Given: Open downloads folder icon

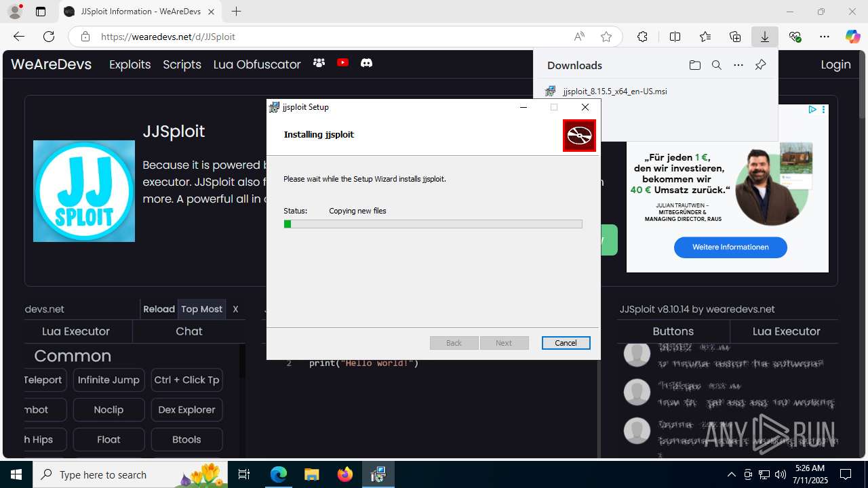Looking at the screenshot, I should tap(694, 65).
